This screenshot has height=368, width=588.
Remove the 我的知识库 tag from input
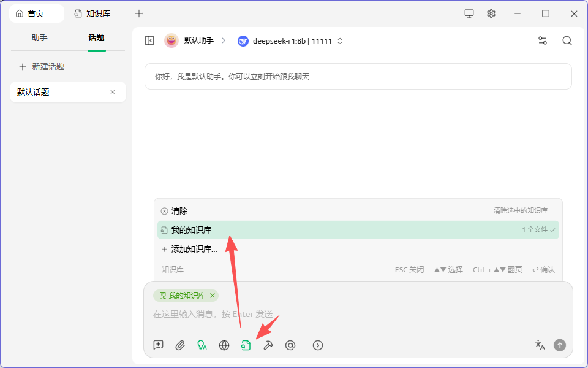click(x=213, y=296)
